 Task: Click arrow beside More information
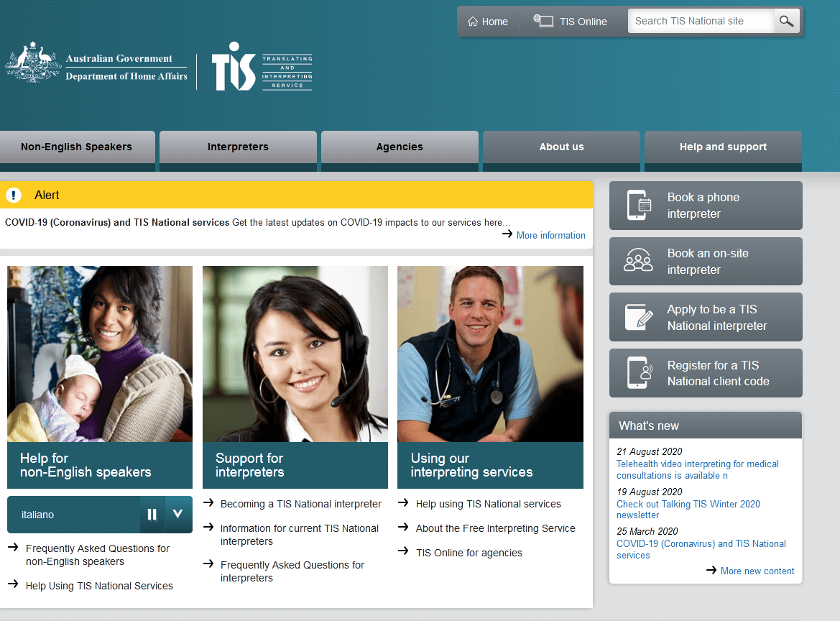tap(507, 234)
